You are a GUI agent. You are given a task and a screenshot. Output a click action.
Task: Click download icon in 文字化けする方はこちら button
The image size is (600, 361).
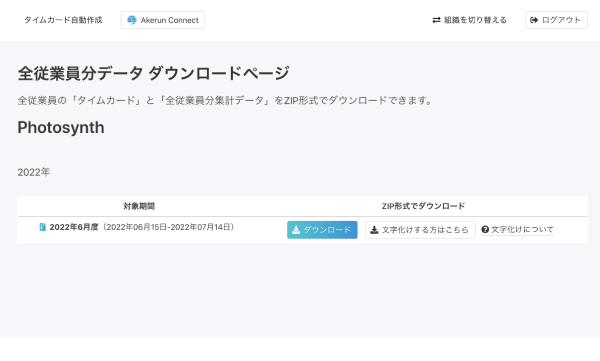374,230
